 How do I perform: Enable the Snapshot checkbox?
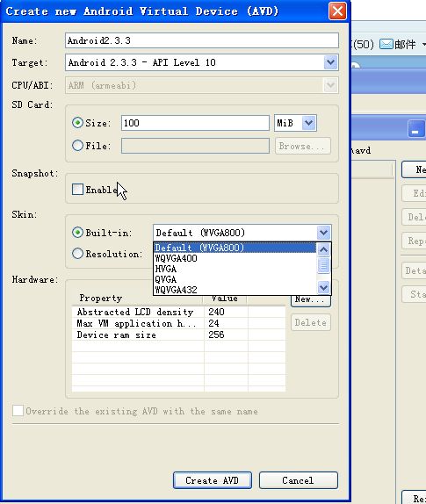coord(77,190)
